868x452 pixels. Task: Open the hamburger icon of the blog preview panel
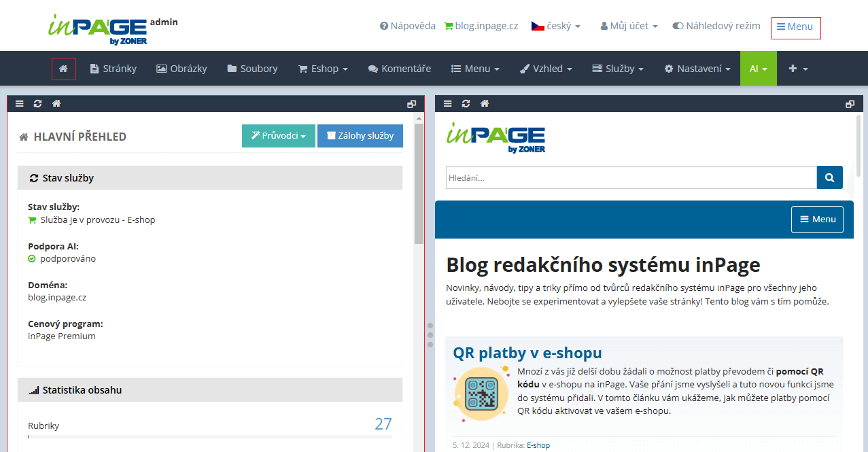(x=447, y=104)
